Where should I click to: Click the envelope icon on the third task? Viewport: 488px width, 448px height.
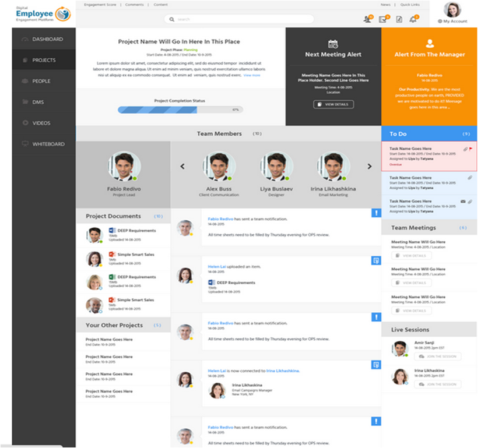(x=462, y=202)
